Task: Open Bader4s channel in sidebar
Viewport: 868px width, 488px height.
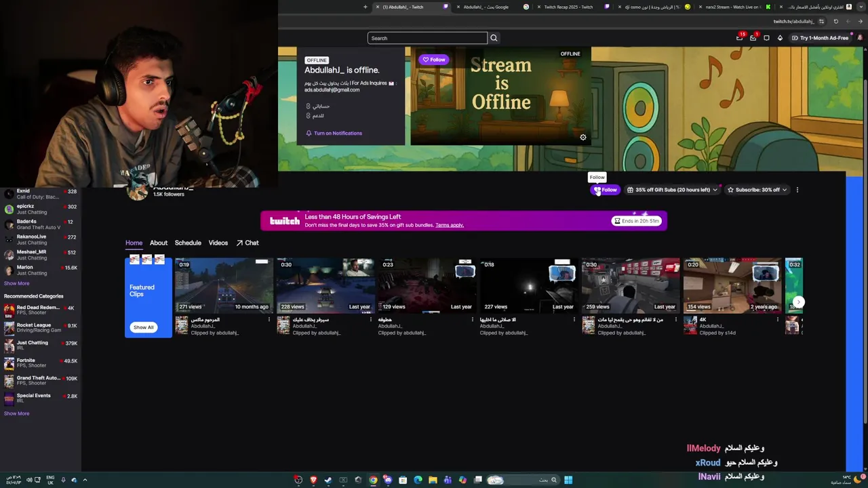Action: pyautogui.click(x=41, y=224)
